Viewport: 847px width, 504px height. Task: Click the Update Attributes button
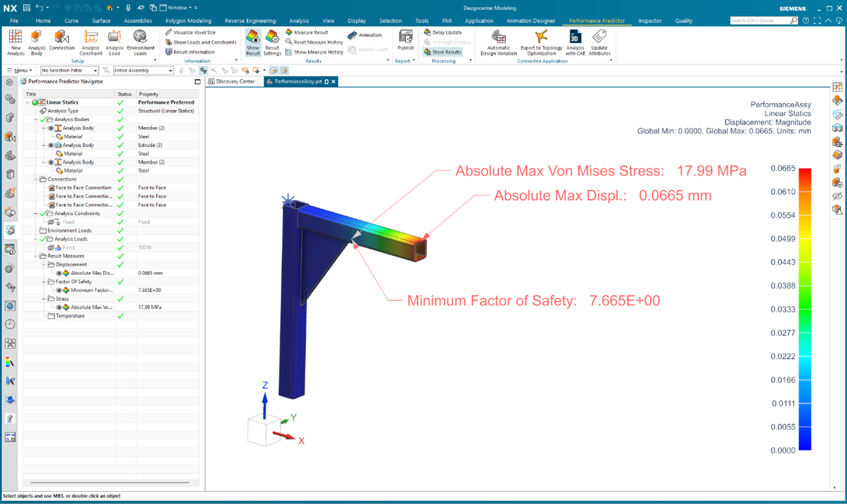coord(599,42)
